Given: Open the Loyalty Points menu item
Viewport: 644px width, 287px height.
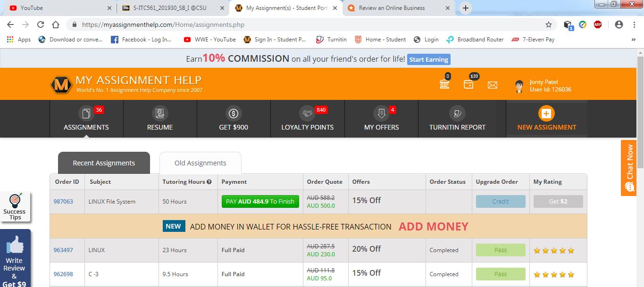Looking at the screenshot, I should [x=308, y=119].
